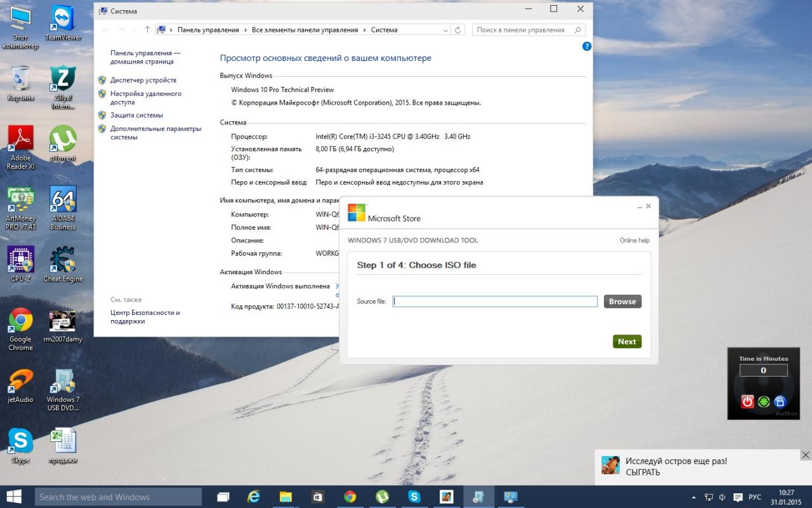Open Настройка удаленного доступа link
The image size is (812, 508).
click(146, 98)
